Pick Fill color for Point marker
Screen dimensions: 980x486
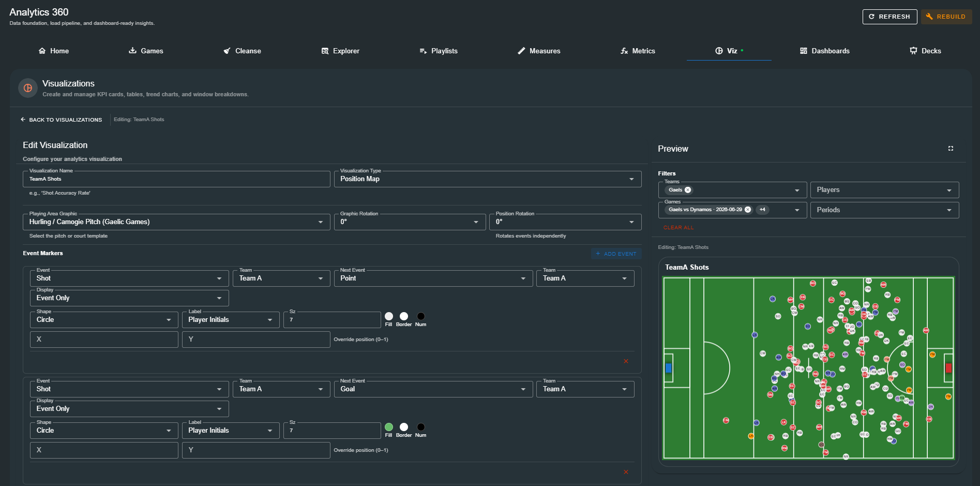tap(389, 316)
